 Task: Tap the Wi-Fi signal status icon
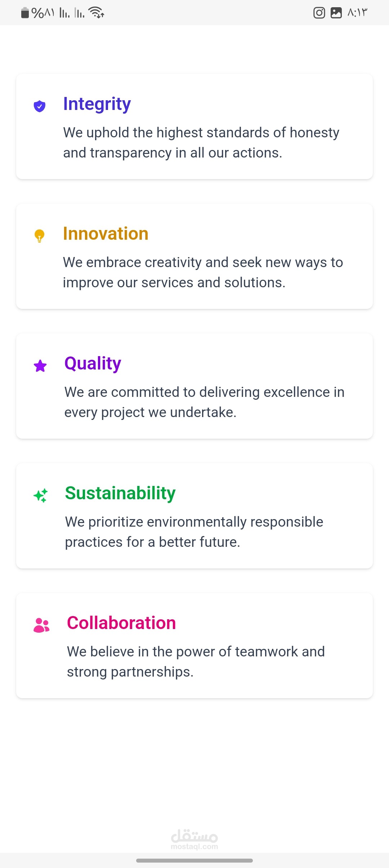[x=96, y=13]
